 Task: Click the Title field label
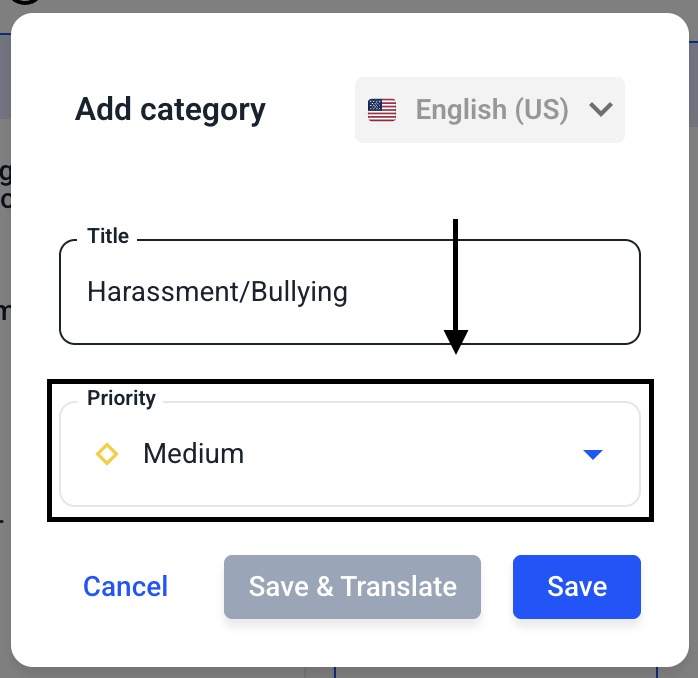108,236
